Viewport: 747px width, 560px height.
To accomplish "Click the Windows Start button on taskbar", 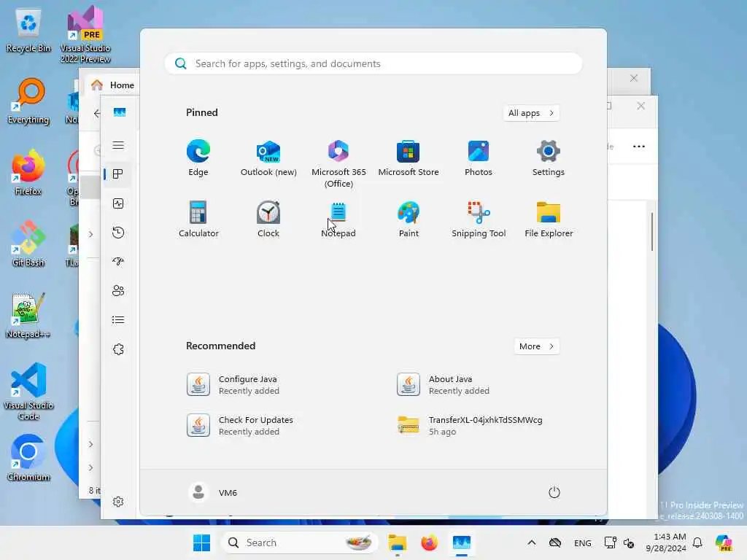I will [x=201, y=542].
